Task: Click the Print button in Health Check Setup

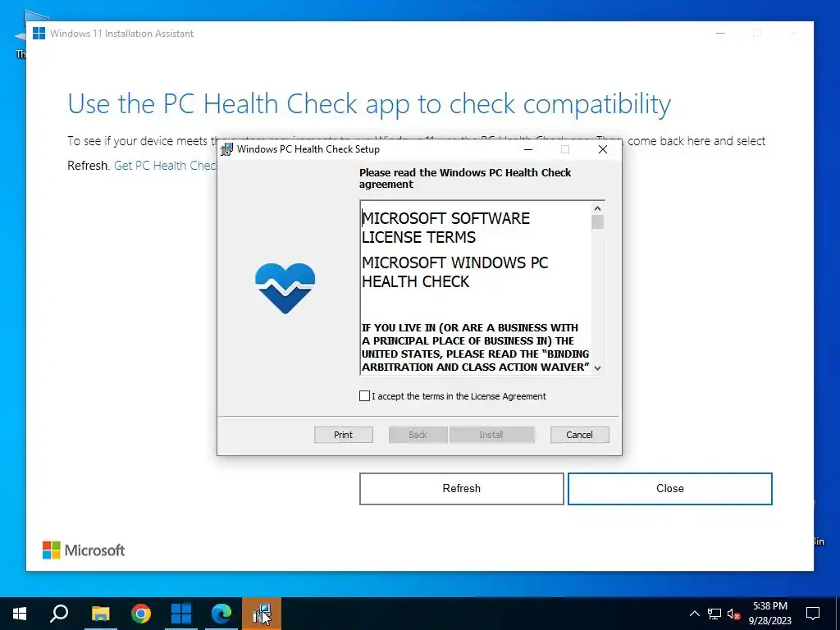Action: click(x=344, y=435)
